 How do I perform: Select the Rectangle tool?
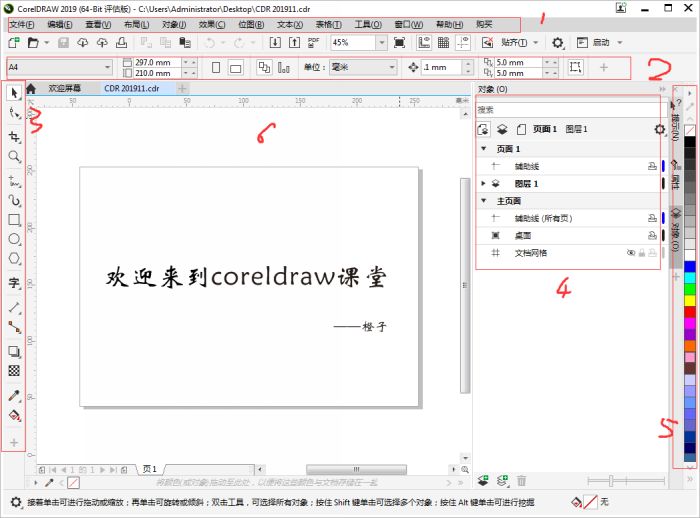14,219
